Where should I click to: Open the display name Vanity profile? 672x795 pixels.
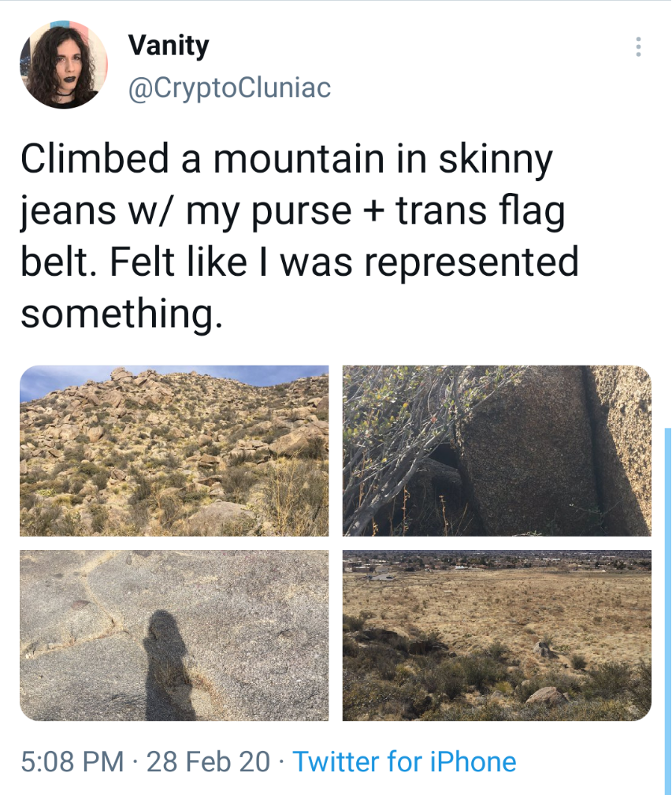169,46
